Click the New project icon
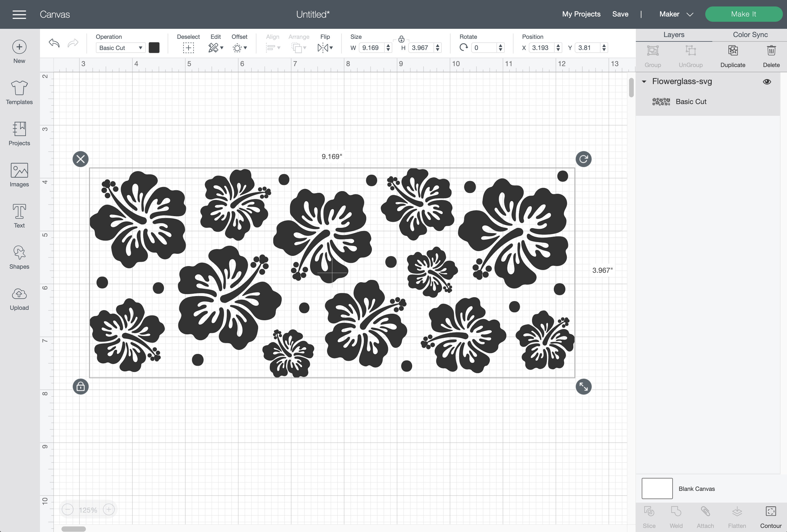787x532 pixels. pyautogui.click(x=19, y=47)
